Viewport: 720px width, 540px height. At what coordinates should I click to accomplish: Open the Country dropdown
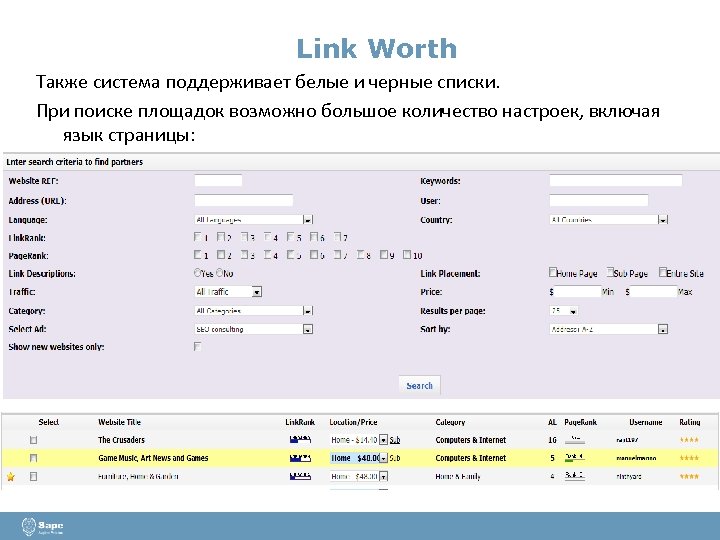[608, 220]
